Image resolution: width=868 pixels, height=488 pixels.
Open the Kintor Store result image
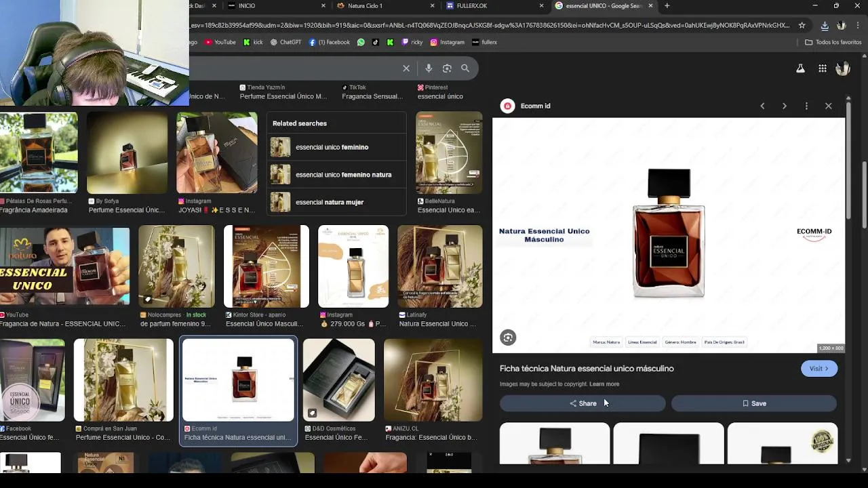tap(266, 267)
